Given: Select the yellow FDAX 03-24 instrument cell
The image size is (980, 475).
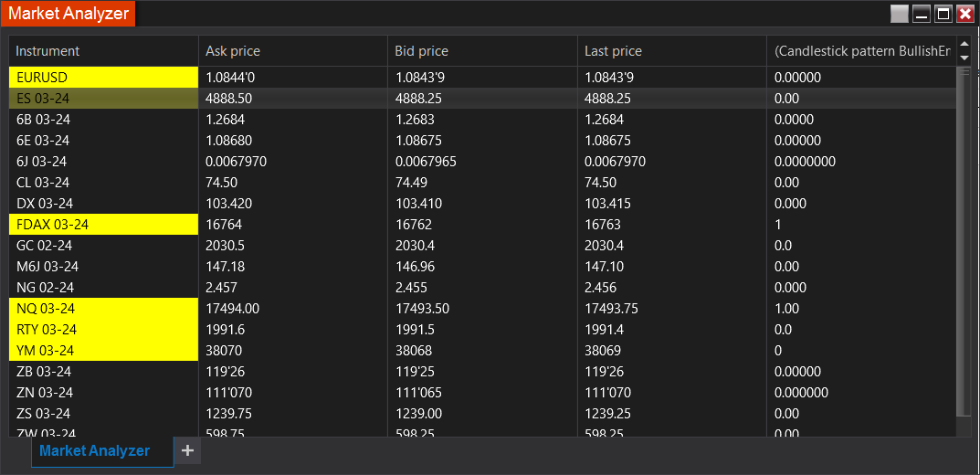Looking at the screenshot, I should pos(103,225).
